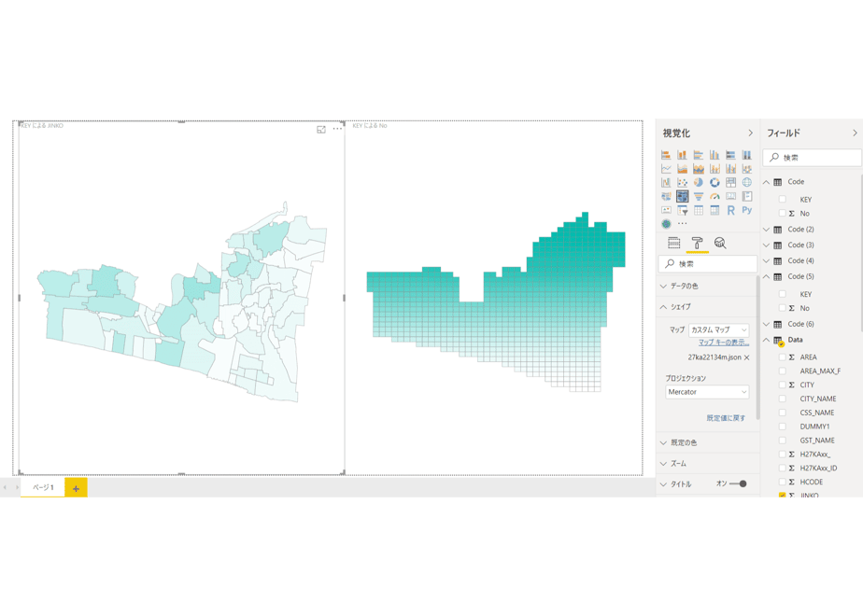Select the KEY による No grid map visual
Image resolution: width=863 pixels, height=616 pixels.
pos(494,298)
